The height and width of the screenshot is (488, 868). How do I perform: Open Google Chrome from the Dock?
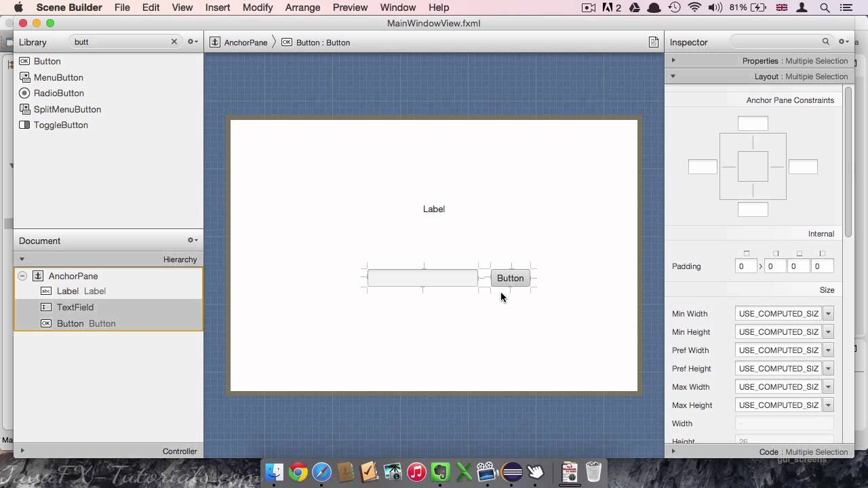click(298, 472)
